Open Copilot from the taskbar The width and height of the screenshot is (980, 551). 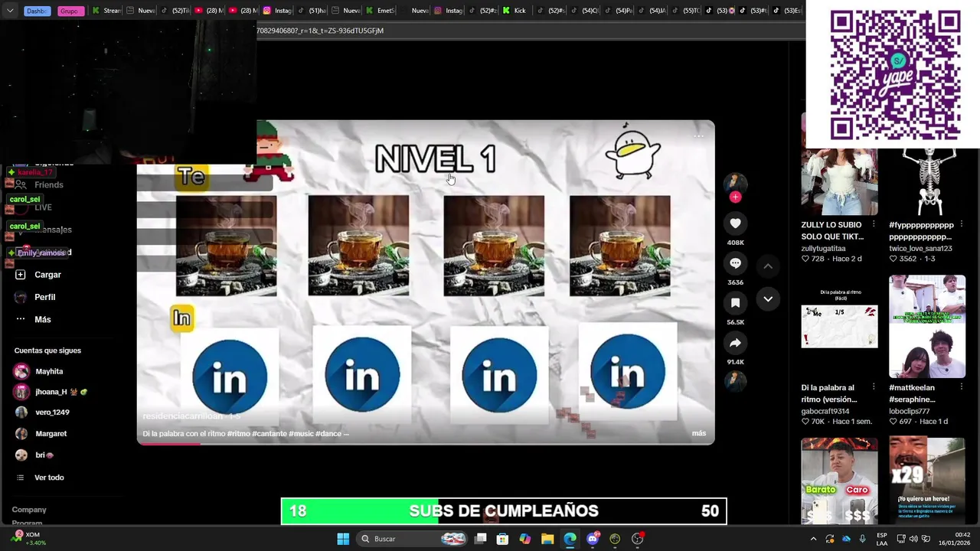524,539
